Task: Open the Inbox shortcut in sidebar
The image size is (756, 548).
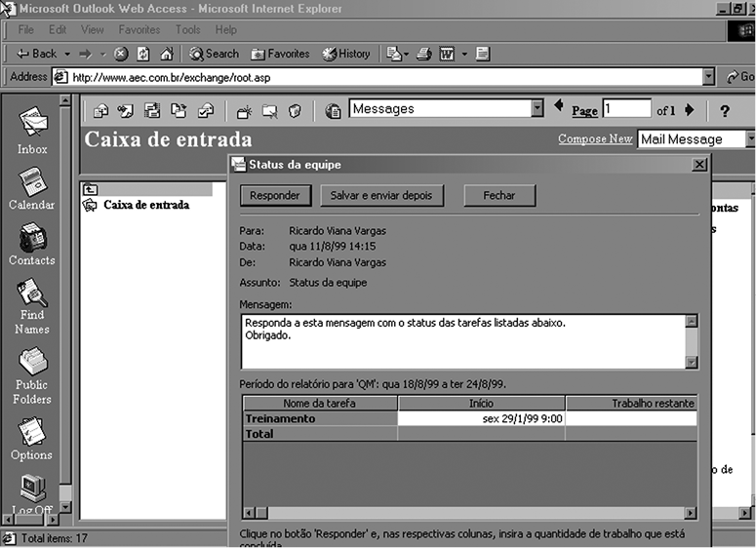Action: tap(32, 130)
